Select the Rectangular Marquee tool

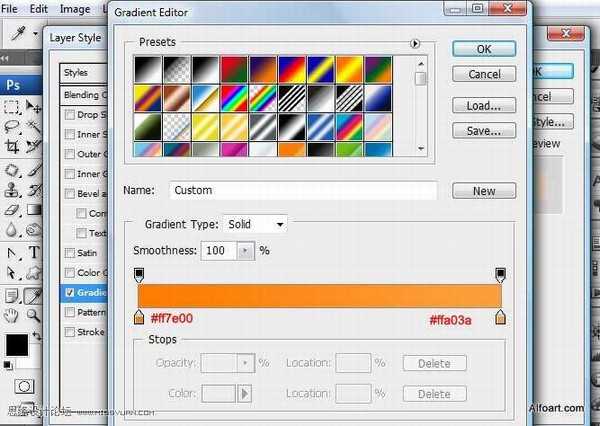click(11, 107)
